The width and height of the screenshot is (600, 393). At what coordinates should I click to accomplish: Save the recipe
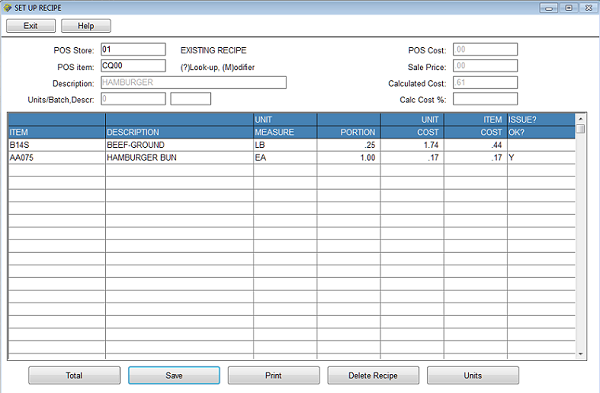[x=174, y=375]
